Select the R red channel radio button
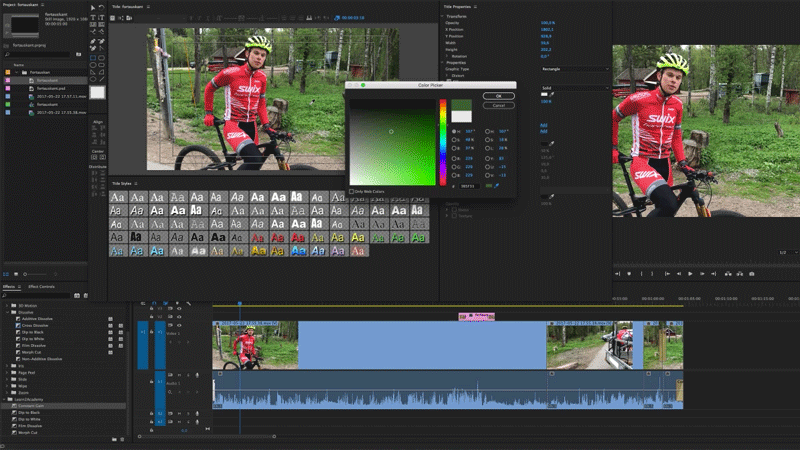 [455, 158]
